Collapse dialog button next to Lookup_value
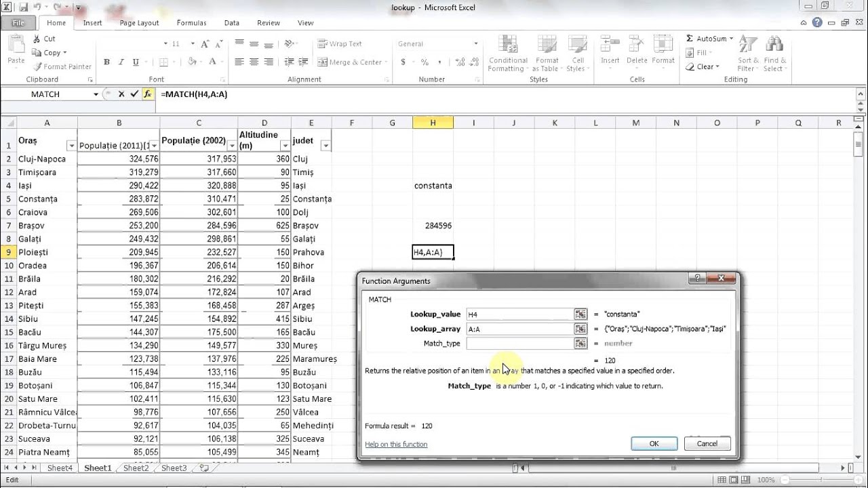The height and width of the screenshot is (488, 868). [x=580, y=314]
